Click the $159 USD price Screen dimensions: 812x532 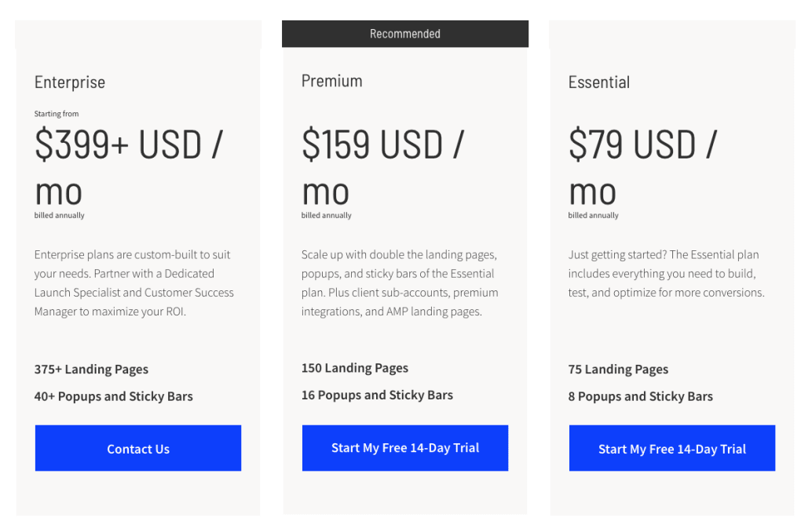coord(383,166)
